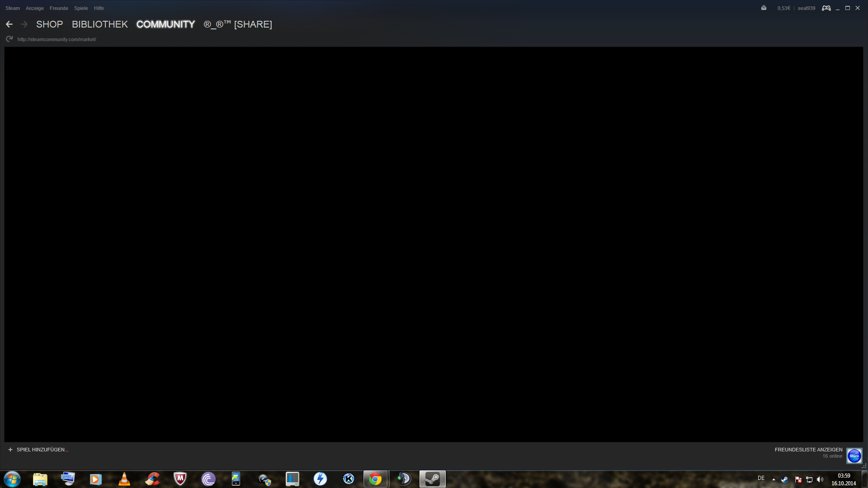This screenshot has height=488, width=868.
Task: Open the Freunde menu
Action: tap(59, 8)
